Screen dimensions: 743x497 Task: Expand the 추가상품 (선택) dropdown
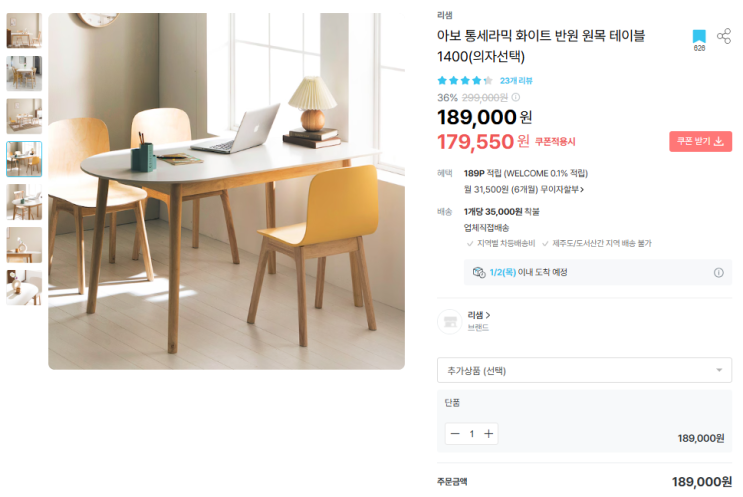[x=584, y=370]
